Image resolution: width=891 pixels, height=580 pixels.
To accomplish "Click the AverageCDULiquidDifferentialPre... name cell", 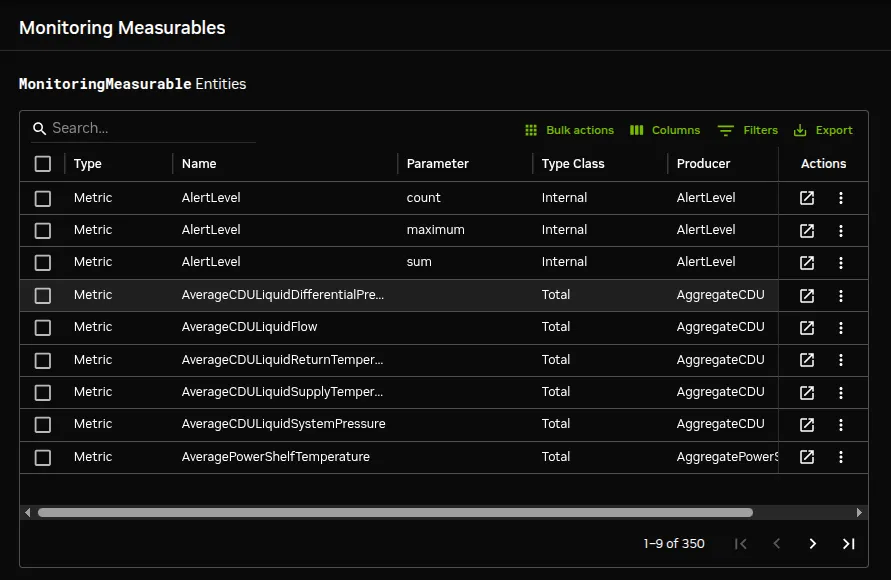I will [282, 295].
